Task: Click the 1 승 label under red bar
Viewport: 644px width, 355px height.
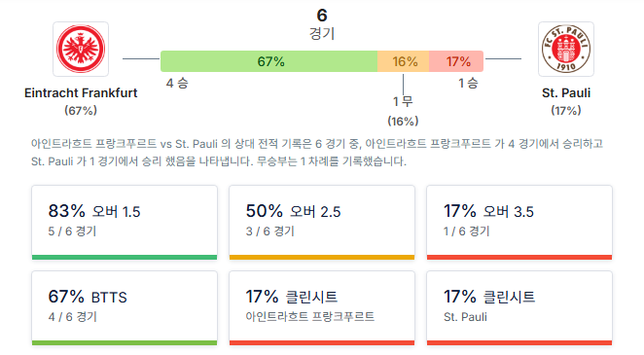Action: click(x=468, y=84)
